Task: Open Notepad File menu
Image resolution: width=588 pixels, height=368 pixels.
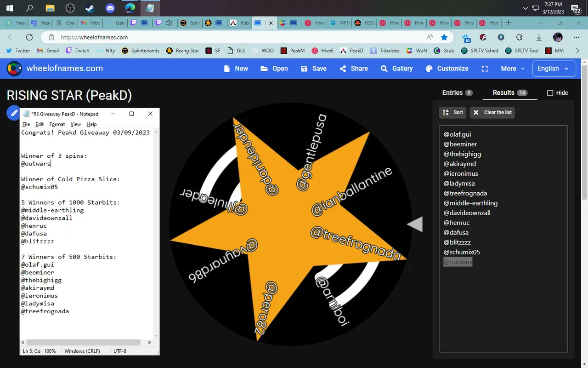Action: point(26,124)
